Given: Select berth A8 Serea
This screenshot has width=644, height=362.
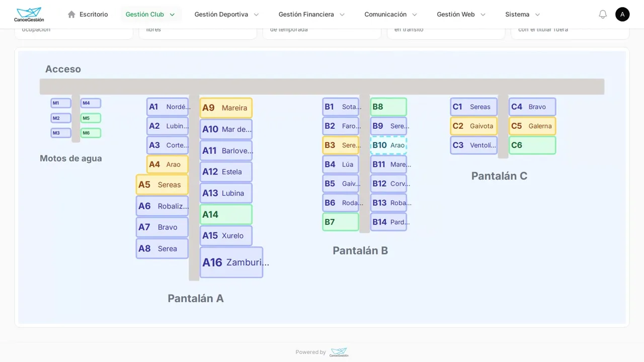Looking at the screenshot, I should [x=162, y=248].
